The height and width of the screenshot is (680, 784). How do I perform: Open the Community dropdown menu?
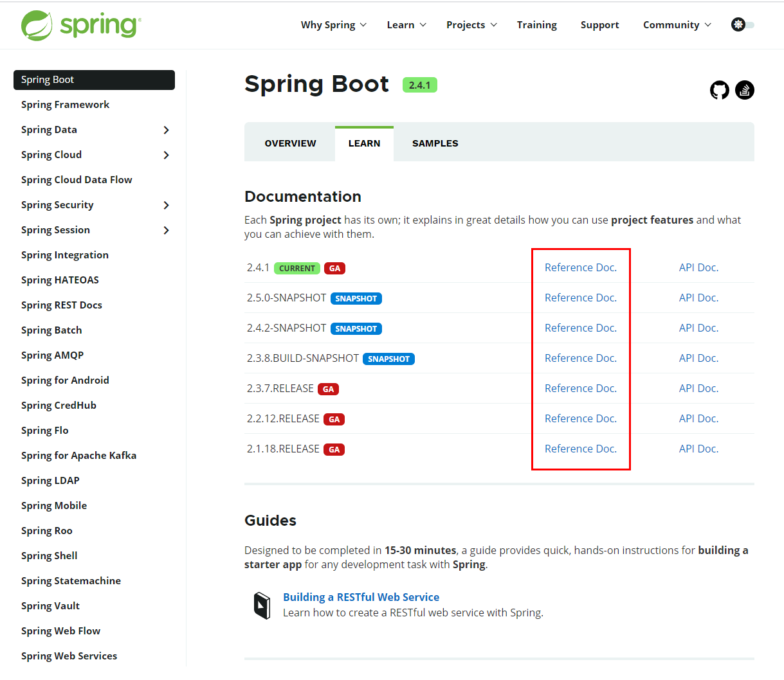pos(677,25)
